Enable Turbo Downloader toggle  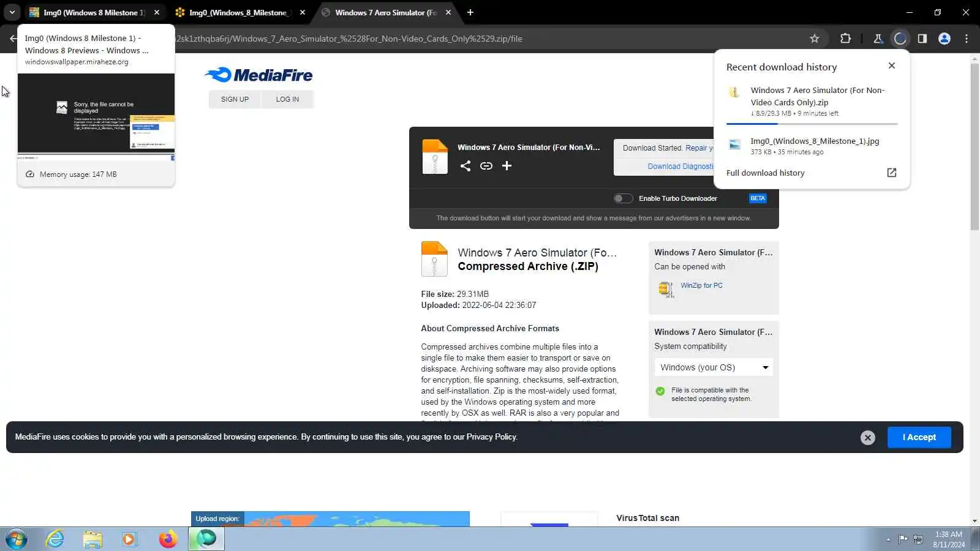click(623, 198)
